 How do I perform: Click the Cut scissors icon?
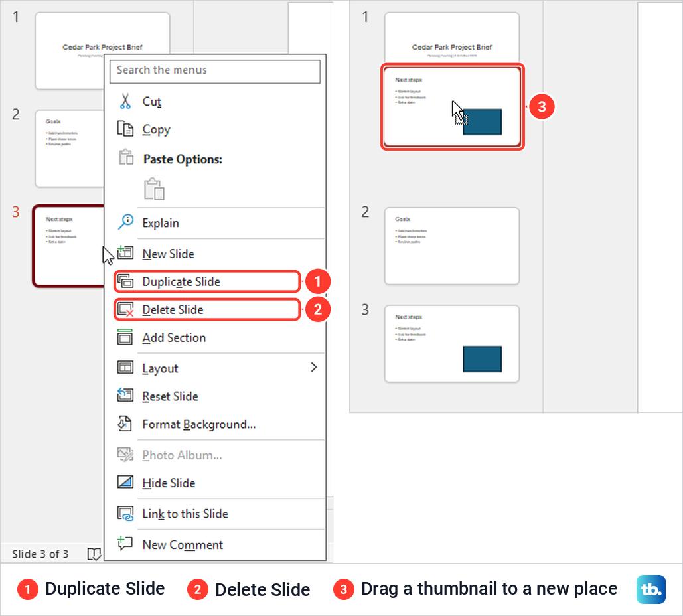(125, 101)
